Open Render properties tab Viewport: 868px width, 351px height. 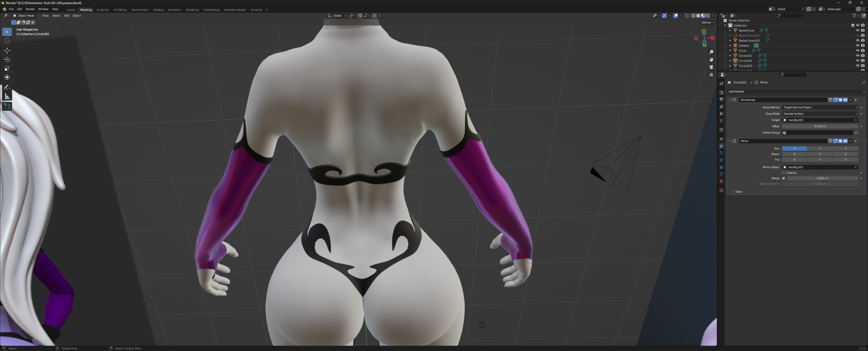[722, 92]
